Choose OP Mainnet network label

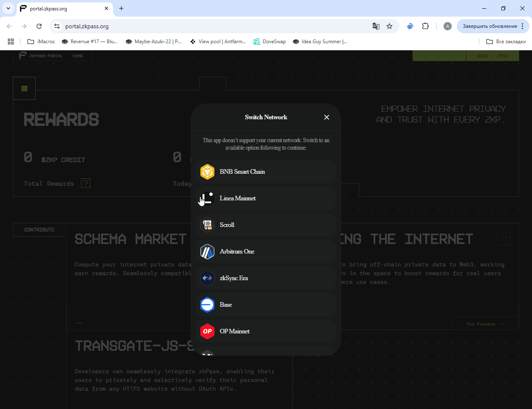click(x=235, y=331)
